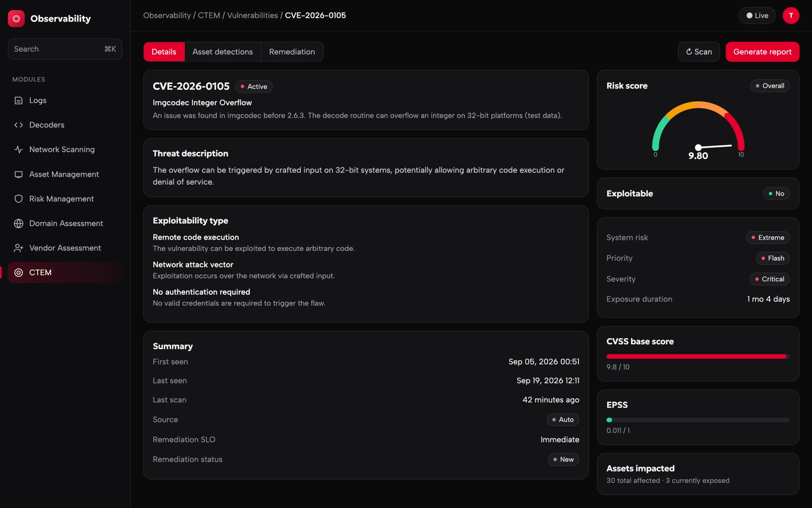Click the Observability logo icon
The image size is (812, 508).
[16, 19]
